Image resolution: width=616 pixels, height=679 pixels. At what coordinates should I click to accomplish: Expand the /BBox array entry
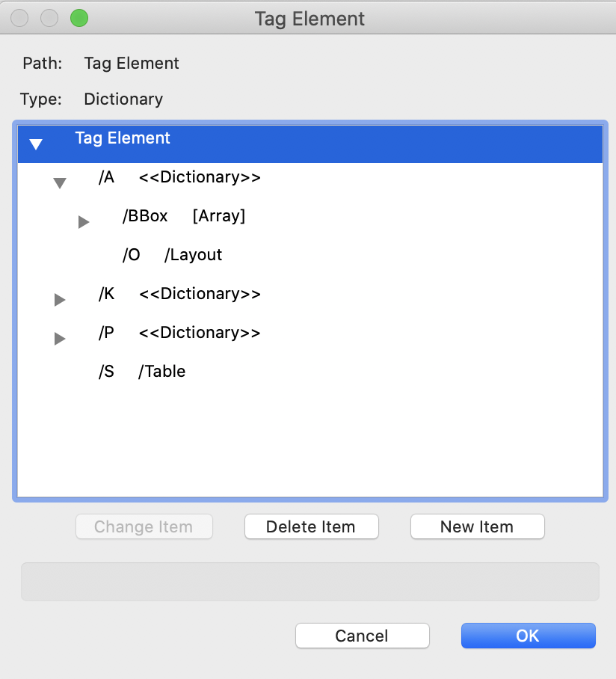[x=83, y=221]
